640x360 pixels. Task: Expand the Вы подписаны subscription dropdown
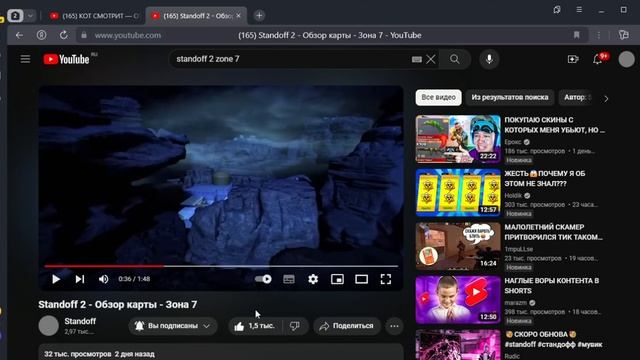tap(173, 326)
